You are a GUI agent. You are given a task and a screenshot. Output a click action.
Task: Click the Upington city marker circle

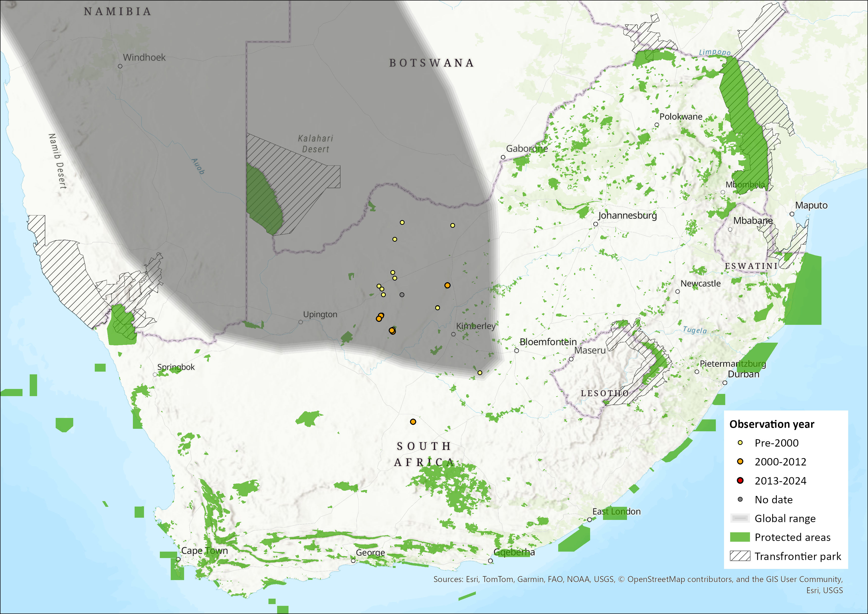(301, 322)
